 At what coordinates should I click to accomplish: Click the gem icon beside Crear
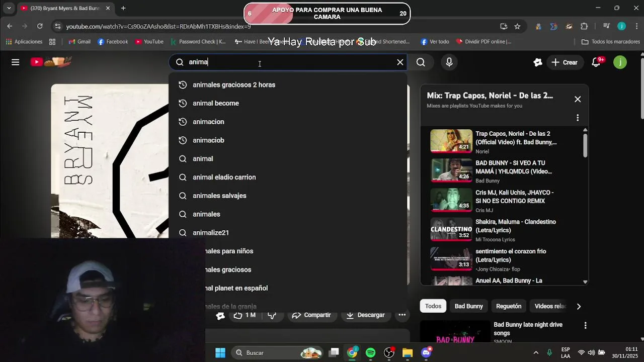coord(538,62)
